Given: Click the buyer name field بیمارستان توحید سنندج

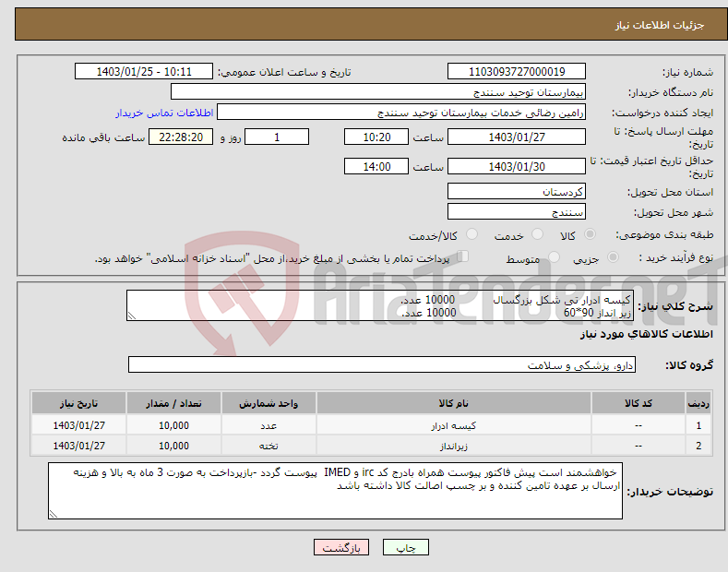Looking at the screenshot, I should pos(378,92).
